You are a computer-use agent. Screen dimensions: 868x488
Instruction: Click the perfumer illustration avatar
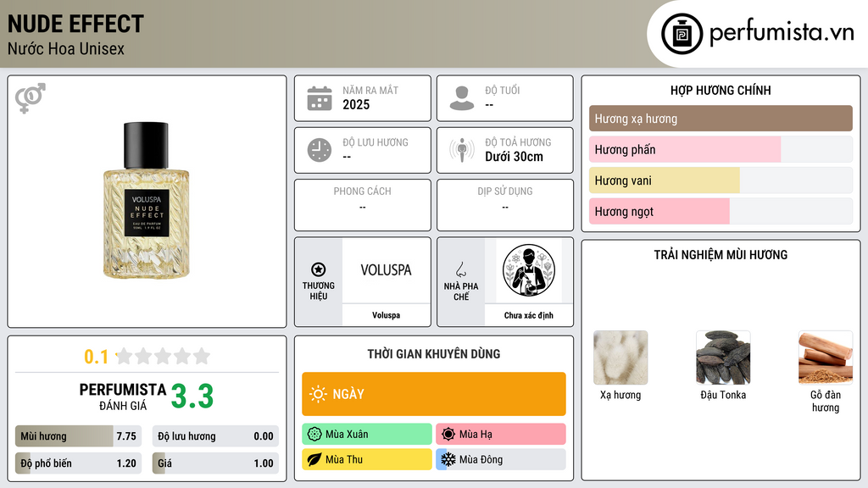(x=529, y=270)
